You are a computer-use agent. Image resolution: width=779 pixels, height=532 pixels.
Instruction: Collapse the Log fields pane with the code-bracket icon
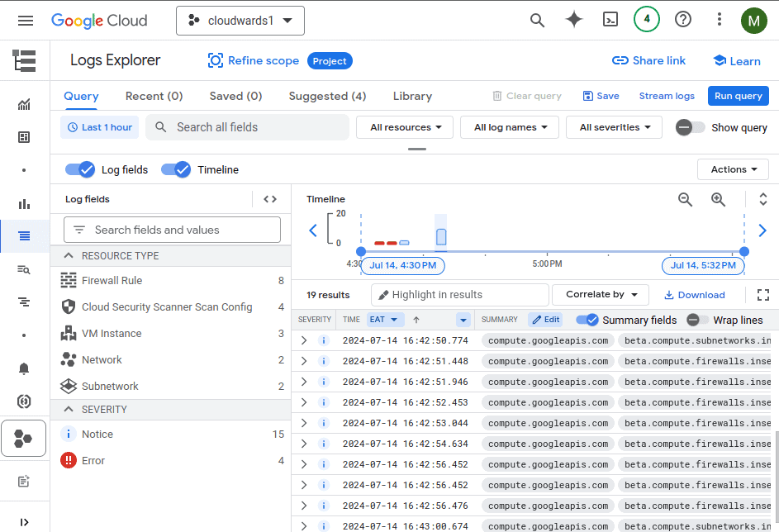pyautogui.click(x=270, y=199)
